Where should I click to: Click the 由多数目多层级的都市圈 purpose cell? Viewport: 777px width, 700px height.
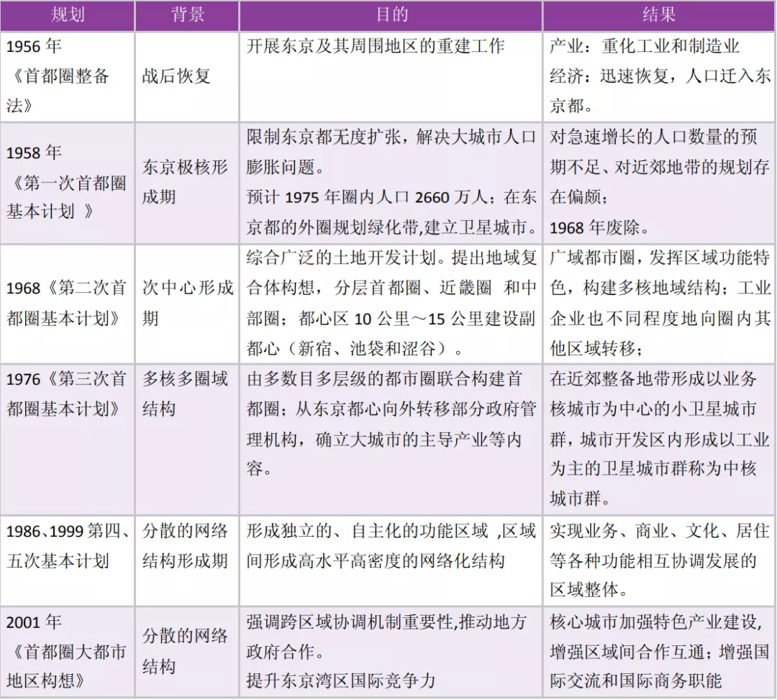391,440
